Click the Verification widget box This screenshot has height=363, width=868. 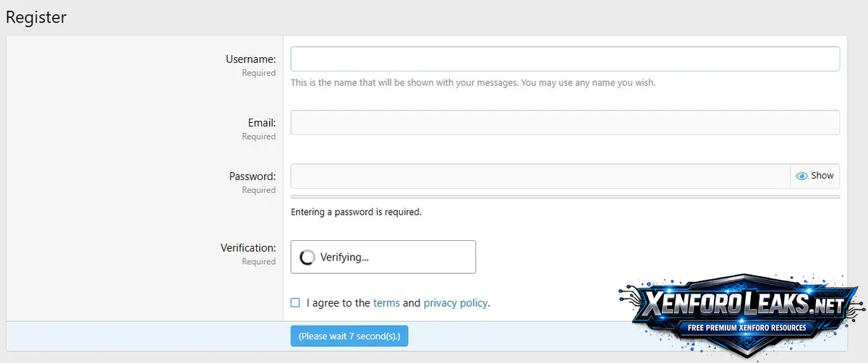click(x=383, y=257)
